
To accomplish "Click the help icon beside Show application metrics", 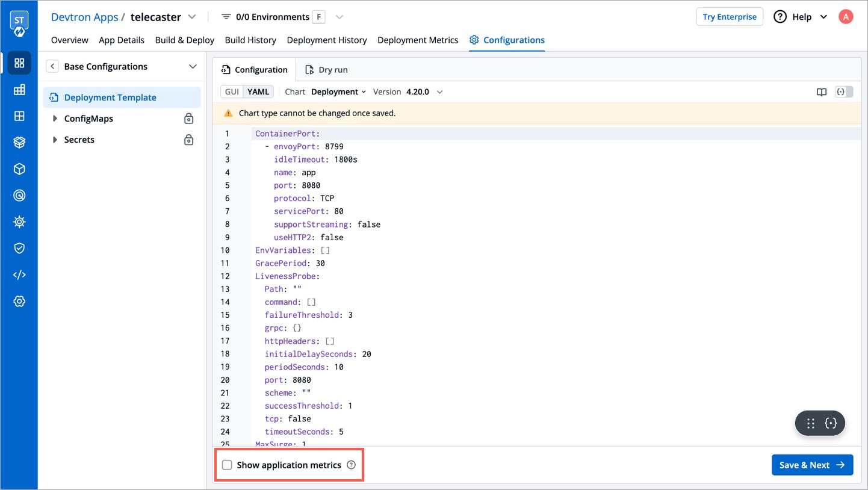I will [x=352, y=465].
